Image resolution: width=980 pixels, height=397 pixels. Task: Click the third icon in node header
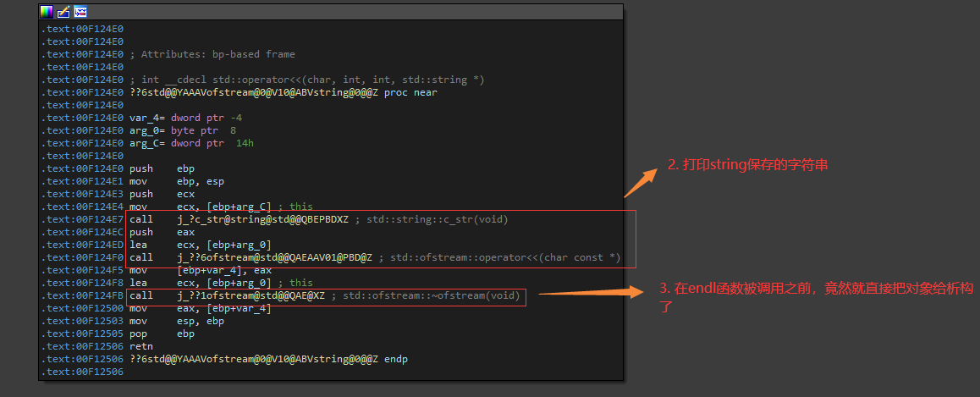pyautogui.click(x=80, y=11)
